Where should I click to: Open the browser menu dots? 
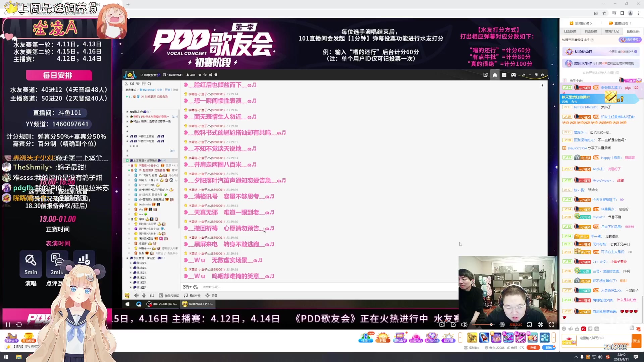[639, 13]
